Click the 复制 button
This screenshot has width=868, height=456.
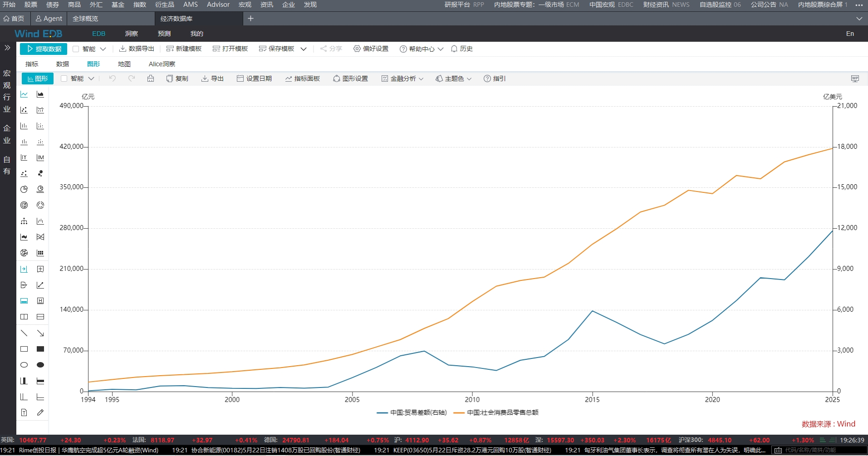(177, 78)
